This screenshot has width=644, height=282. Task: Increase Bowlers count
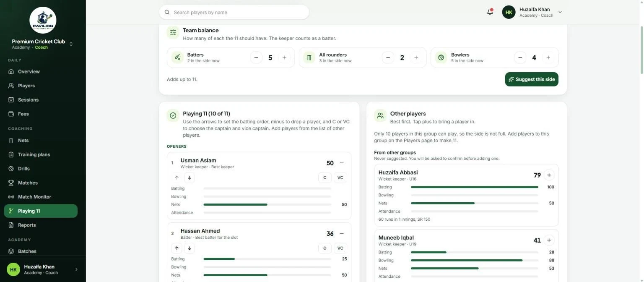(x=548, y=57)
